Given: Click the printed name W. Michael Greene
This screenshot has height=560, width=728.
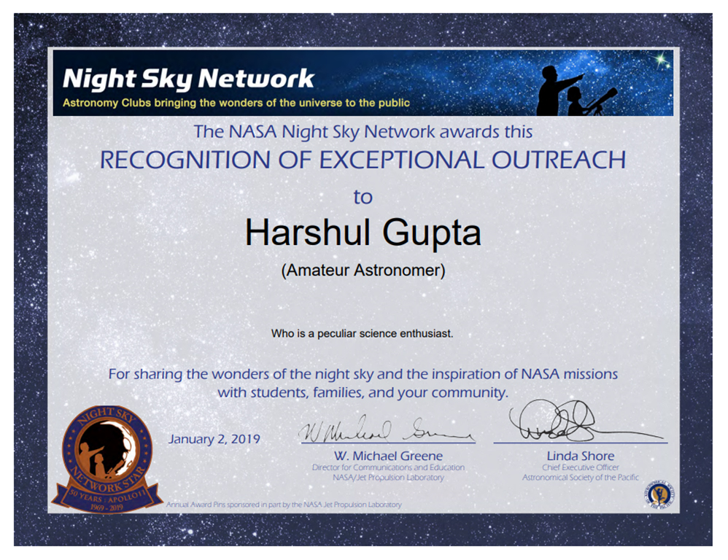Looking at the screenshot, I should [388, 456].
